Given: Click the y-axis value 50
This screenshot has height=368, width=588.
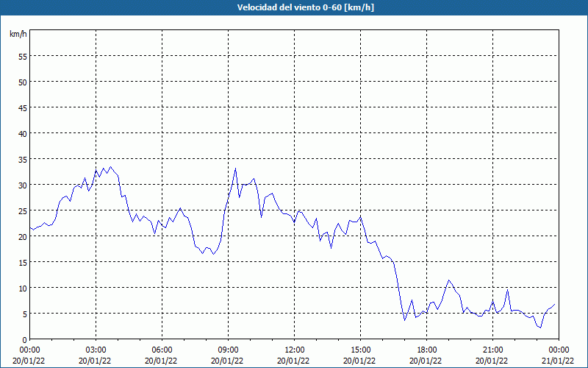Looking at the screenshot, I should [x=23, y=82].
